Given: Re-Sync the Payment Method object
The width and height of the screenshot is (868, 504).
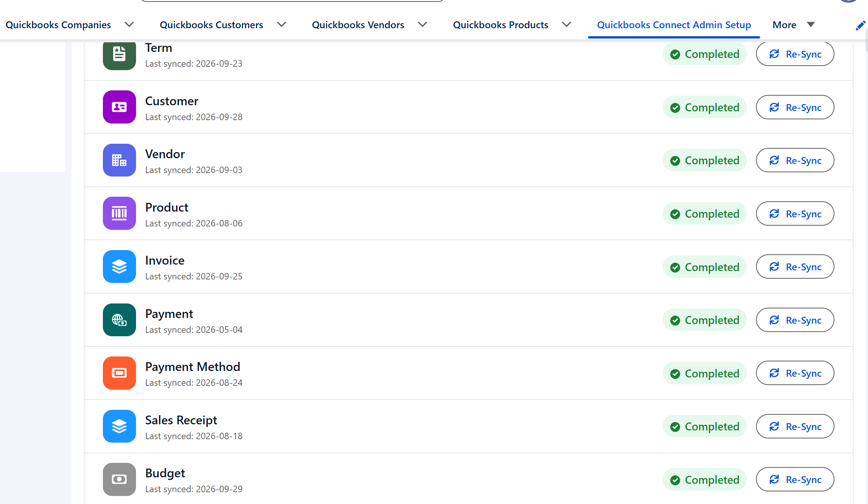Looking at the screenshot, I should (x=795, y=373).
